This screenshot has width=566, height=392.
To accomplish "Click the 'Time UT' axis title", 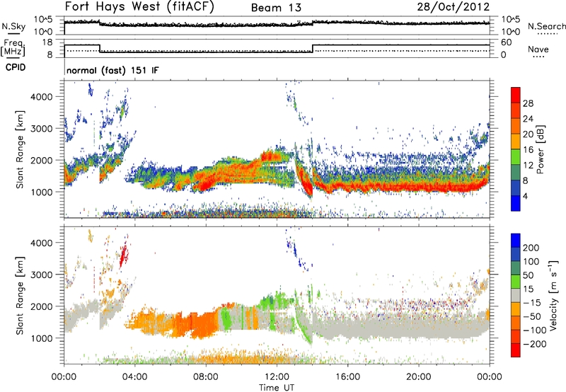I will click(x=277, y=388).
